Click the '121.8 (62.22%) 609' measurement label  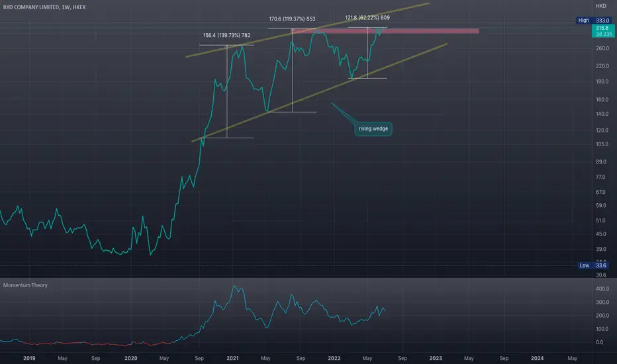pos(367,17)
